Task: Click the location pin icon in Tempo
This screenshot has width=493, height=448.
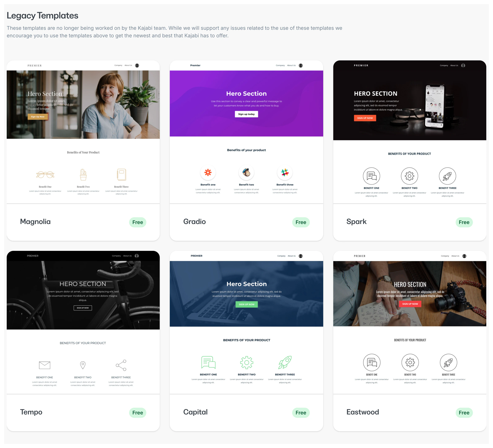Action: (83, 365)
